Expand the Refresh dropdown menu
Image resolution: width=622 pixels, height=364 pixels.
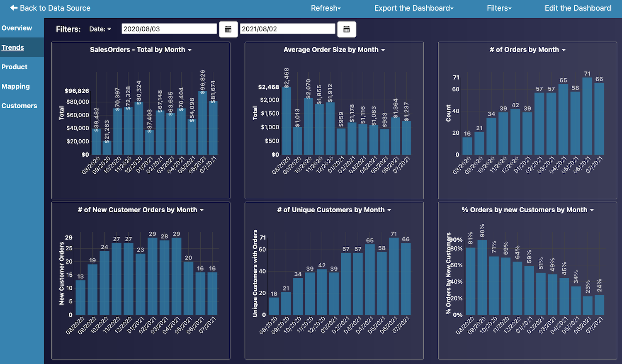[326, 8]
